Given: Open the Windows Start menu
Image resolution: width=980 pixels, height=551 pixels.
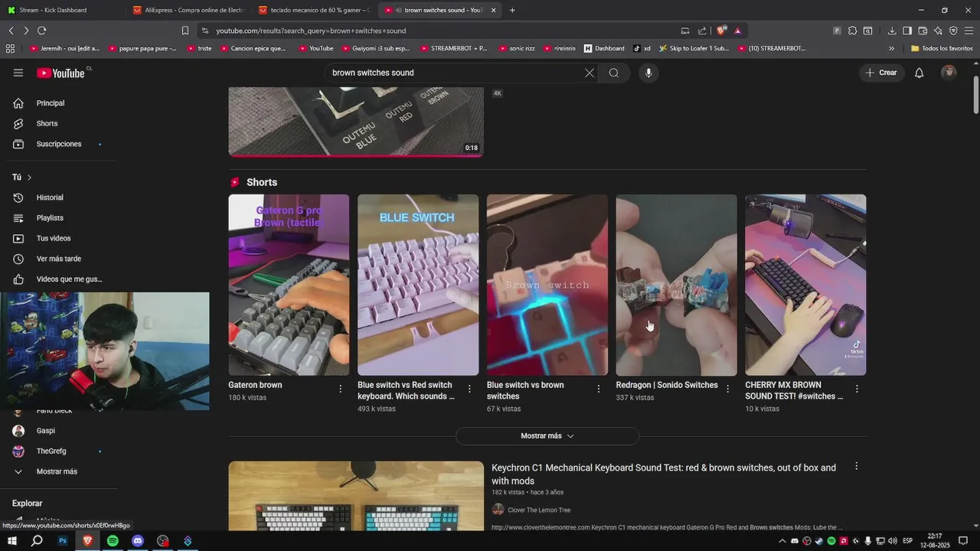Looking at the screenshot, I should click(x=11, y=541).
